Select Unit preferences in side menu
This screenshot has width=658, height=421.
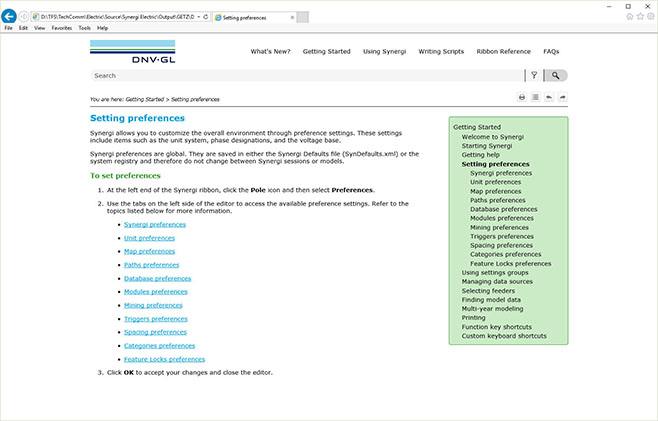point(496,182)
